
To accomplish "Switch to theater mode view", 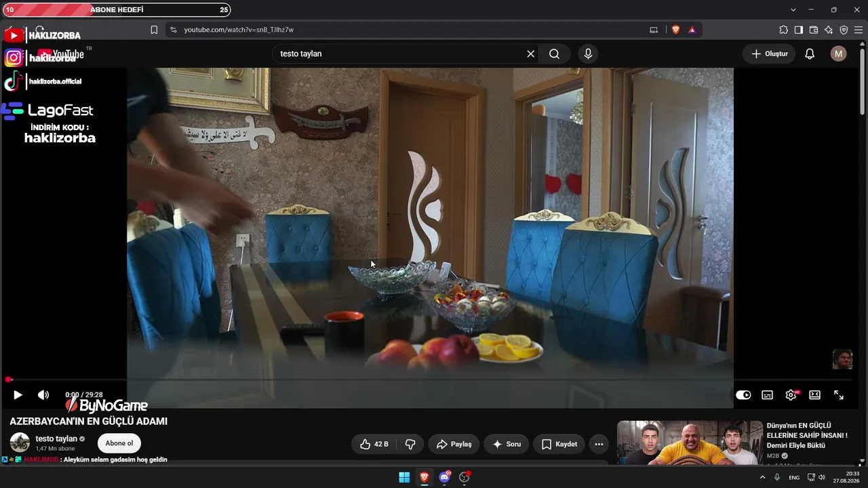I will point(814,395).
